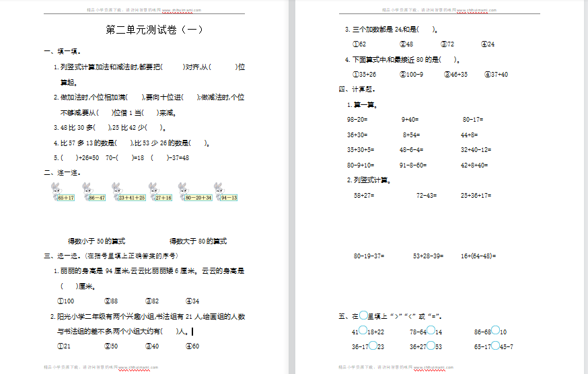
Task: Select the circle between 86−68 and 10
Action: [x=495, y=330]
